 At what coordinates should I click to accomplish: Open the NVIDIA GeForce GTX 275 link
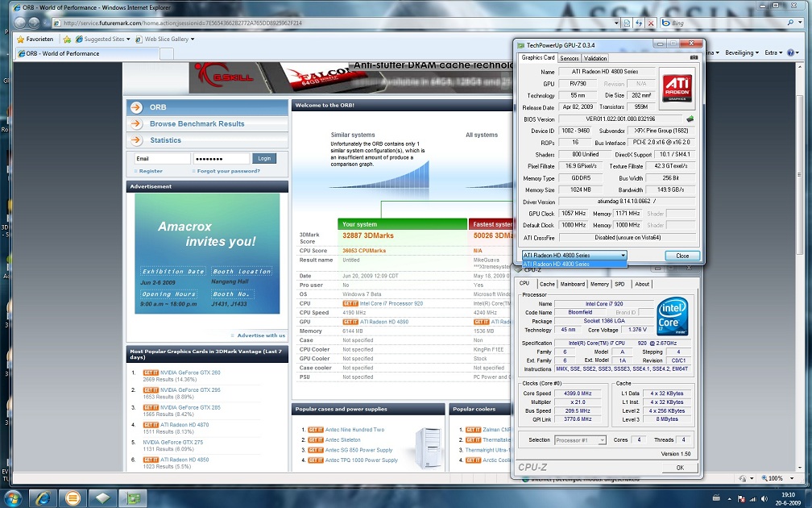[172, 442]
